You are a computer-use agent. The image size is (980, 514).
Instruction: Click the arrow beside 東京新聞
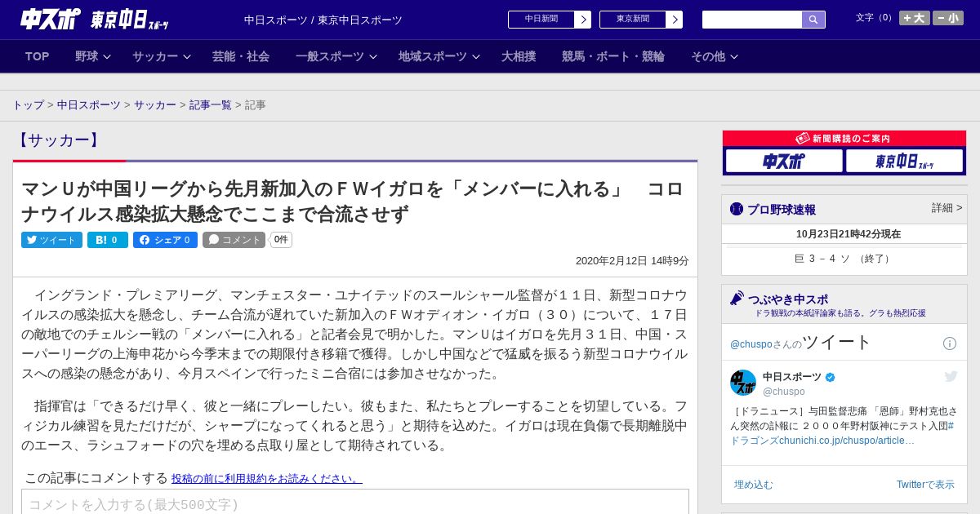pyautogui.click(x=674, y=20)
